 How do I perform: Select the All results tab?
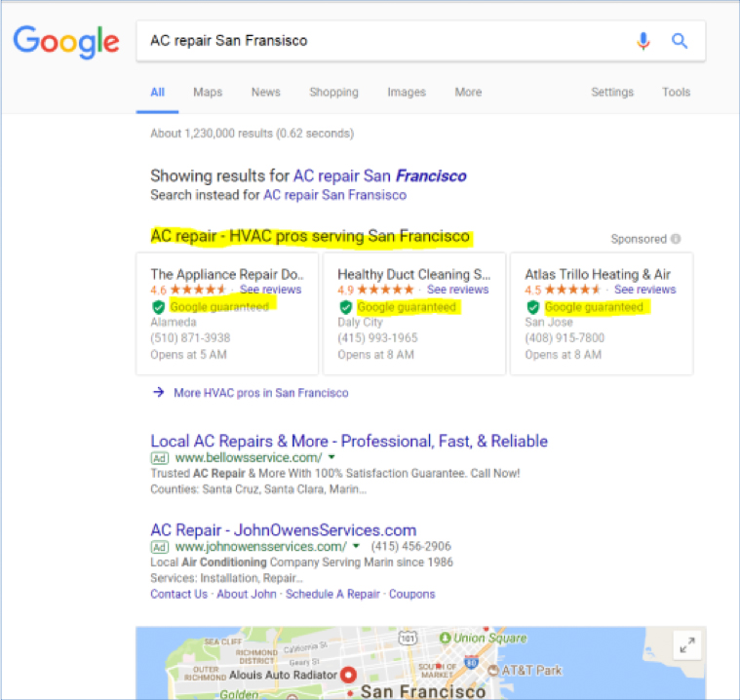[x=158, y=92]
